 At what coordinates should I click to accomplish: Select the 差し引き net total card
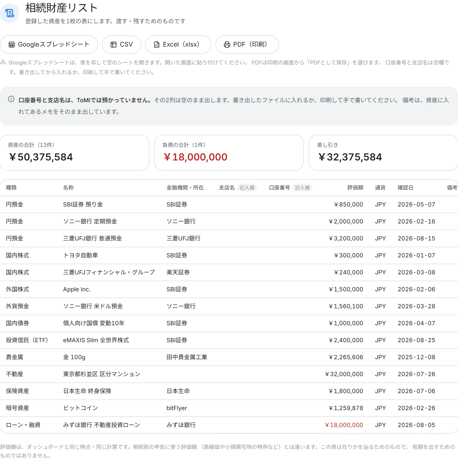click(383, 153)
